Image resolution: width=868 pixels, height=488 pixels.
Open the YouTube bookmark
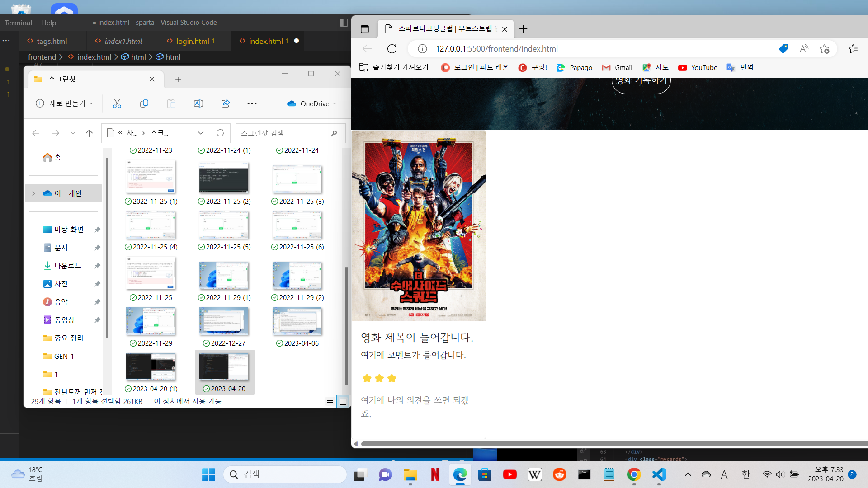(698, 67)
